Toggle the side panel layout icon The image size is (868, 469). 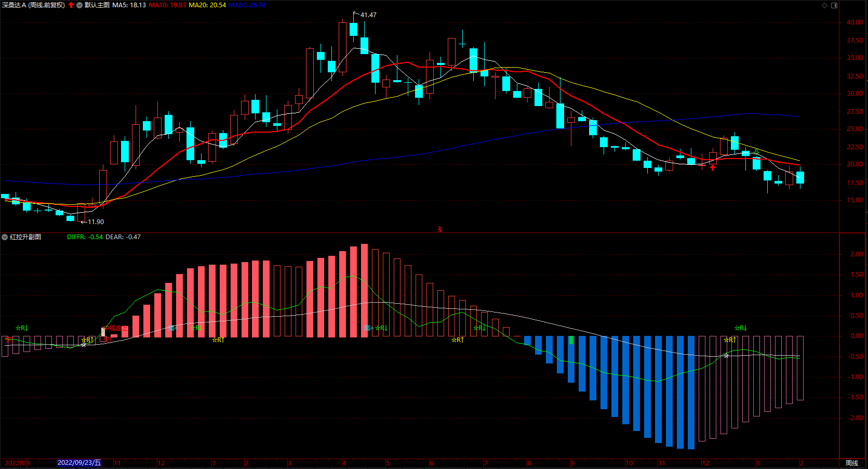coord(834,5)
